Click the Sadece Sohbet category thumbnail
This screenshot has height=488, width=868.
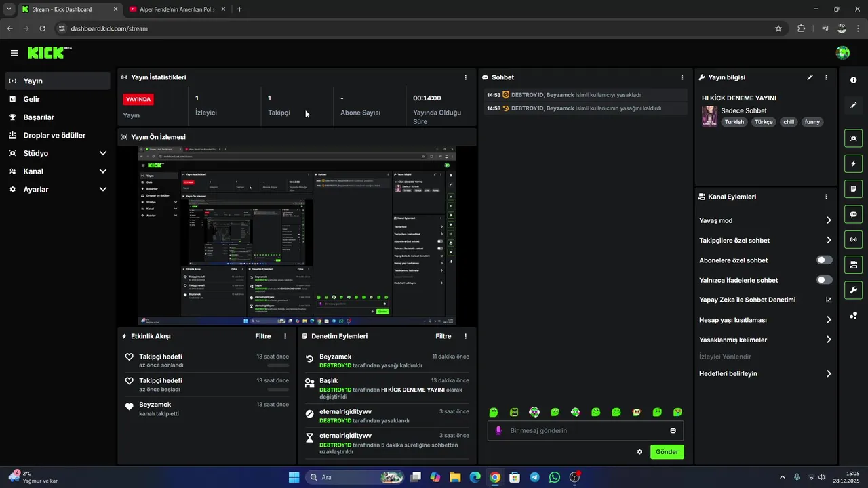(x=709, y=116)
